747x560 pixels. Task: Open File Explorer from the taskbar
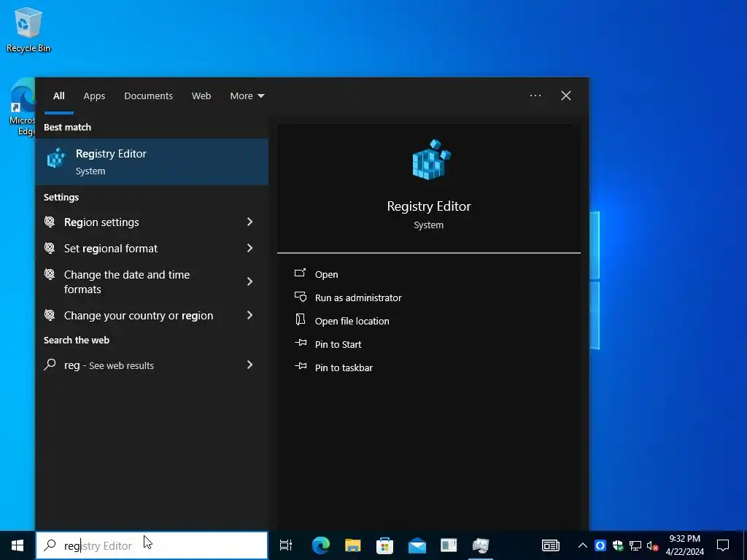[x=353, y=545]
